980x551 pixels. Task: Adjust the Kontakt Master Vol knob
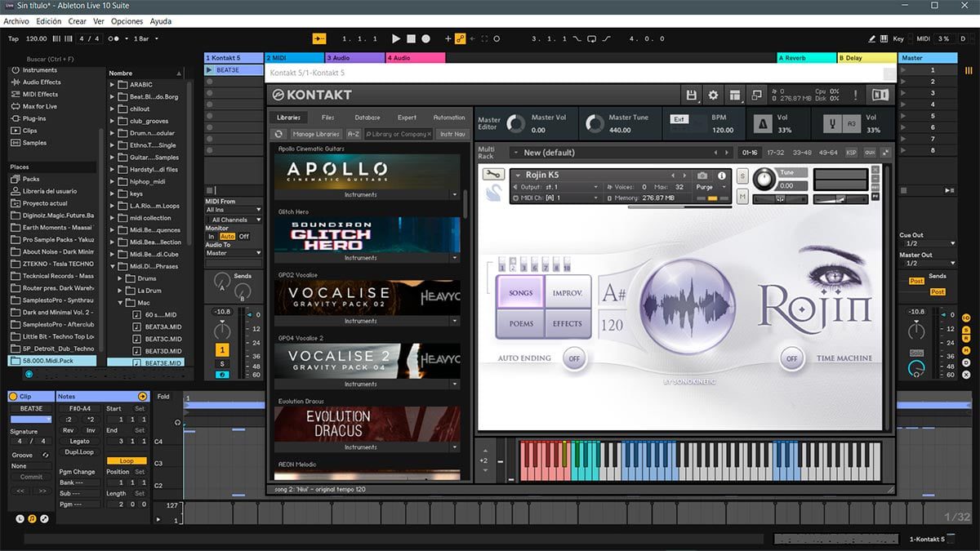tap(515, 124)
